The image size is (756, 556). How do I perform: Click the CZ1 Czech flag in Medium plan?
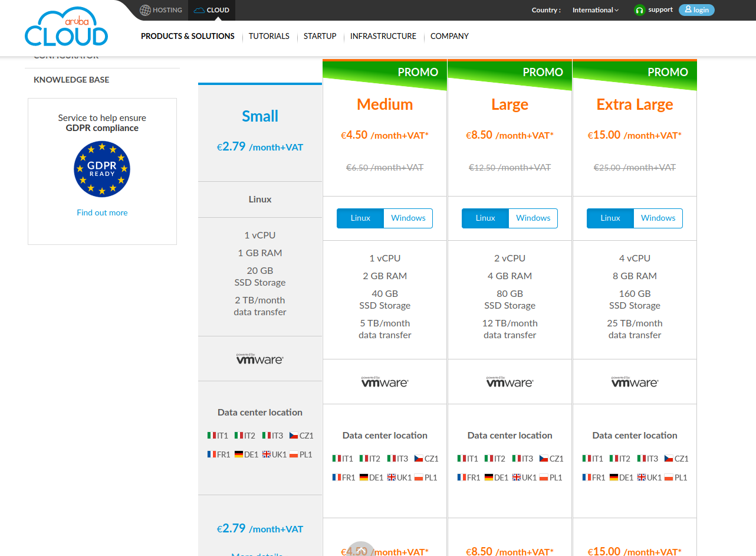coord(419,459)
